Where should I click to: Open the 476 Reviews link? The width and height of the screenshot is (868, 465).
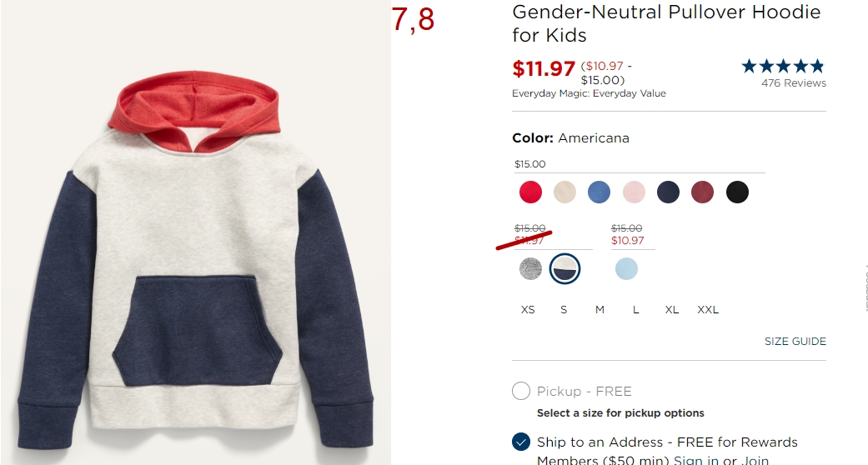tap(794, 83)
